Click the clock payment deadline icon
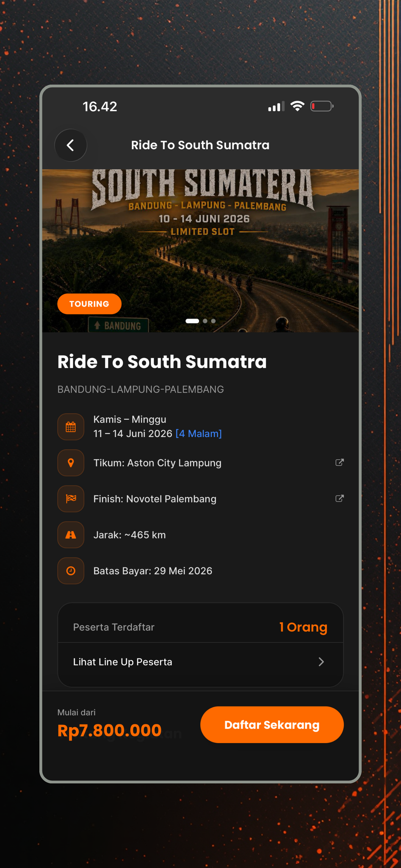Screen dimensions: 401x868 click(x=71, y=571)
